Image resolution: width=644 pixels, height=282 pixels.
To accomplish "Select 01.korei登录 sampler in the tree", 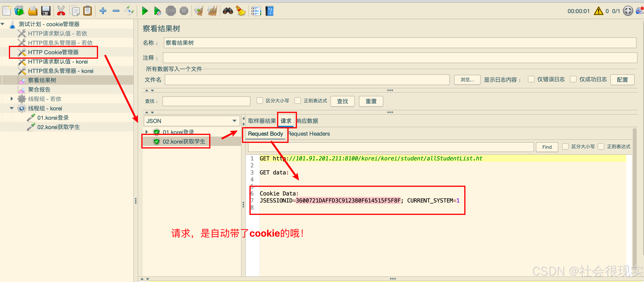I will (53, 118).
